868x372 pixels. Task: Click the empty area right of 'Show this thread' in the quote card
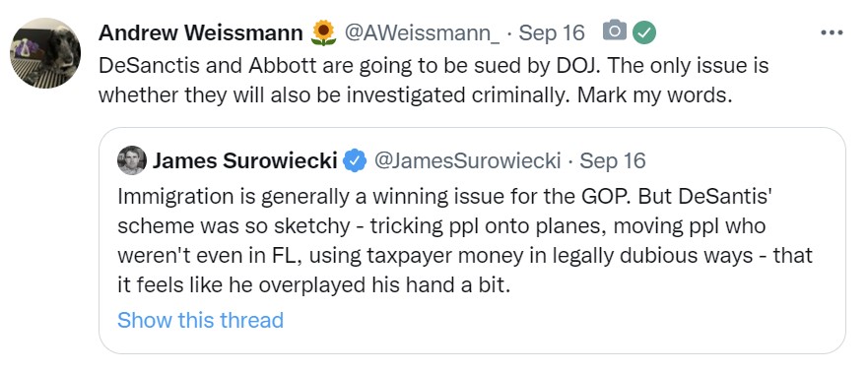click(x=559, y=321)
